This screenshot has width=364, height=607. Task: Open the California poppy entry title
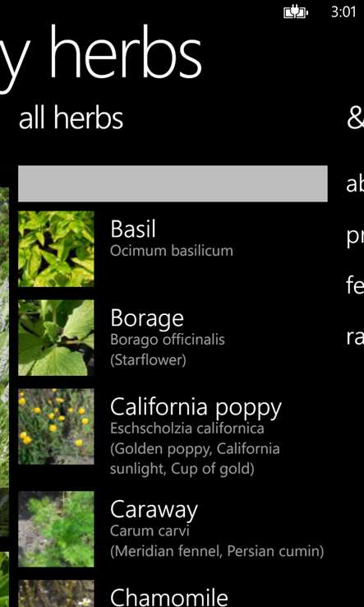(x=196, y=408)
